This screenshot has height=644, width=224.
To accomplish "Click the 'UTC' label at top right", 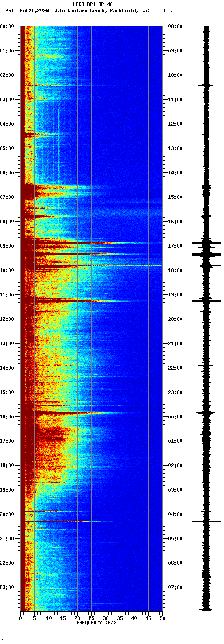I will pos(168,10).
